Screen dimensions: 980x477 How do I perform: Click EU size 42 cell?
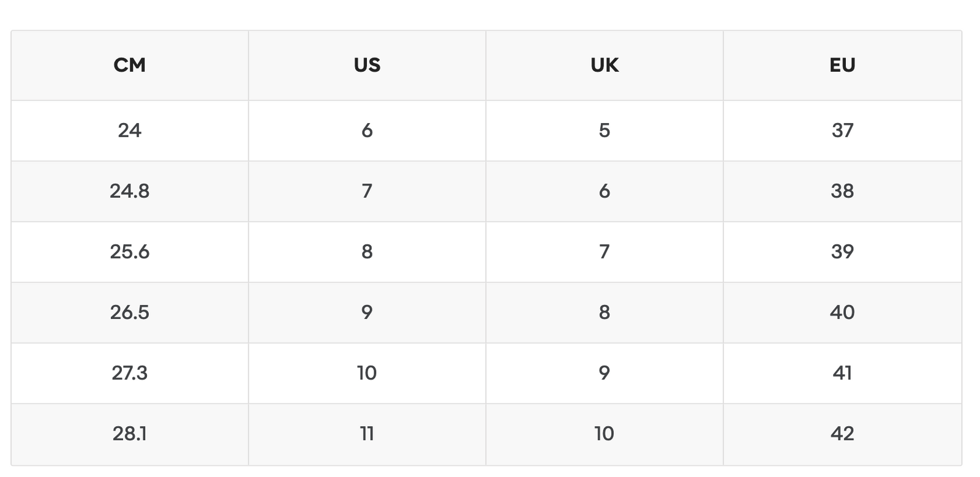(x=842, y=434)
